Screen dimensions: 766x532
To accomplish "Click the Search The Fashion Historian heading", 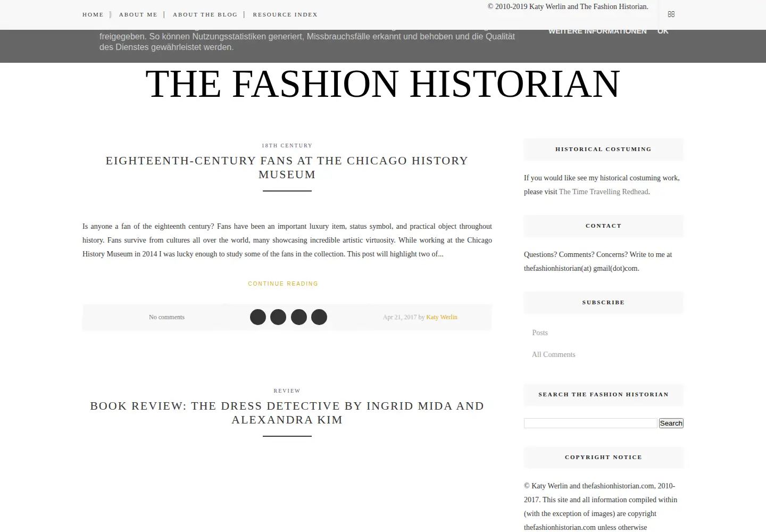I will pyautogui.click(x=604, y=394).
